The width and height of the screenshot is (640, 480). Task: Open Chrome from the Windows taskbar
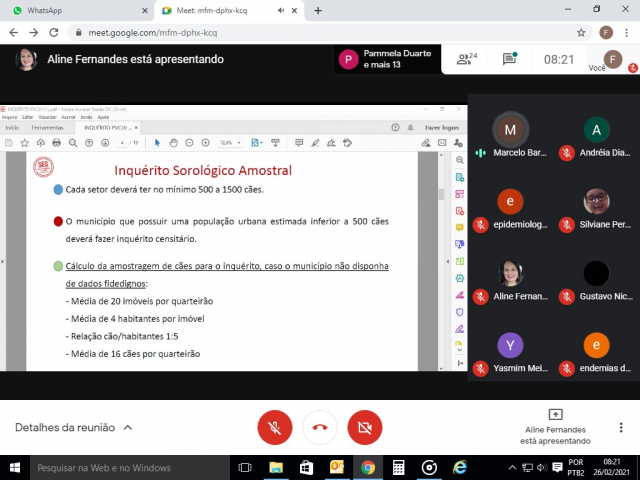point(367,467)
